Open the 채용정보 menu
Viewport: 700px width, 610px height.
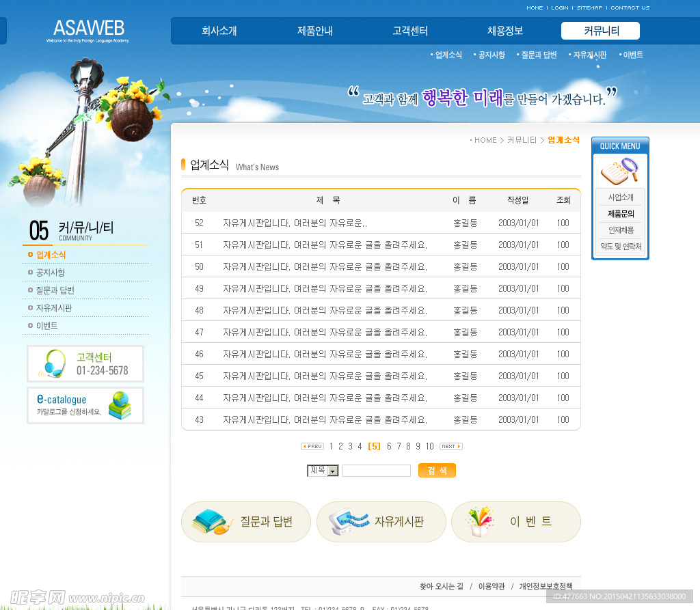tap(505, 31)
